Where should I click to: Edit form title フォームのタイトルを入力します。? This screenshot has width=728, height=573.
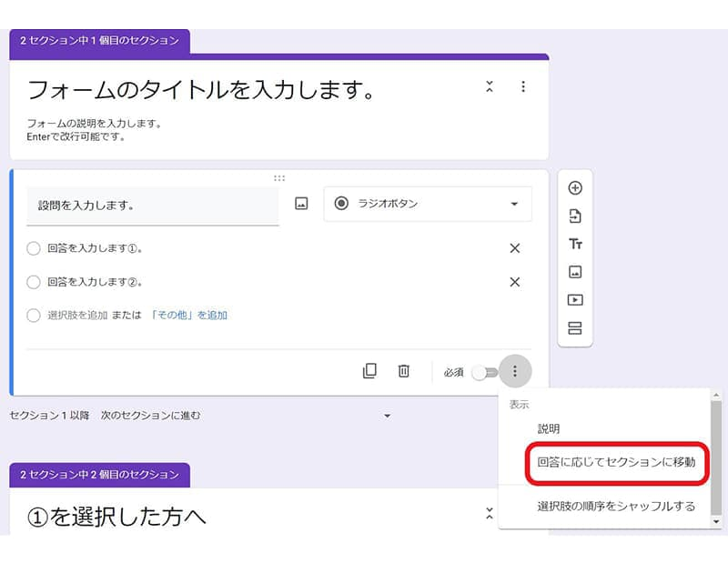[200, 89]
